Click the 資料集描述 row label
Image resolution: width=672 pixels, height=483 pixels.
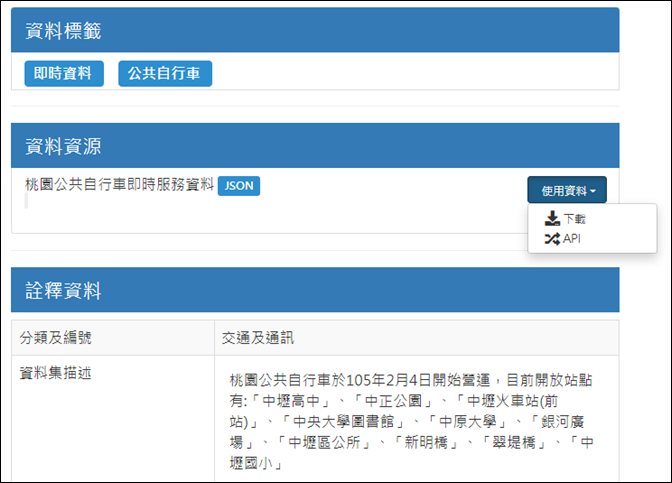(x=55, y=373)
